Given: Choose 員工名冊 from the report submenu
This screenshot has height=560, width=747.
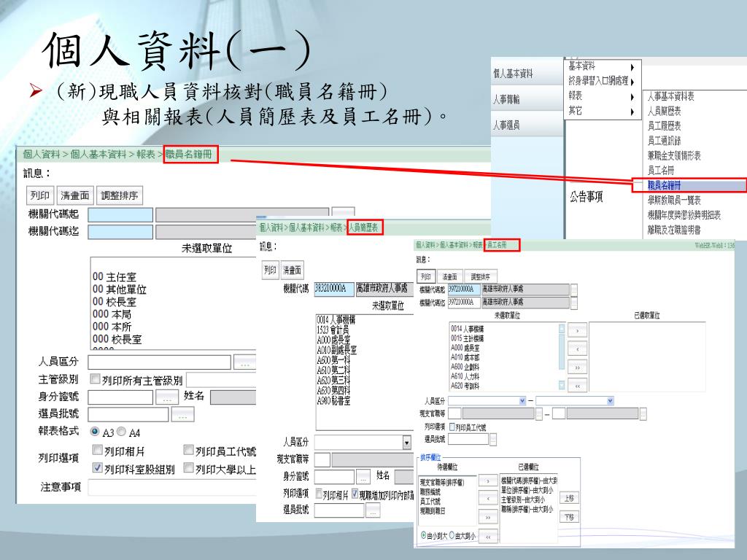Looking at the screenshot, I should click(x=661, y=170).
